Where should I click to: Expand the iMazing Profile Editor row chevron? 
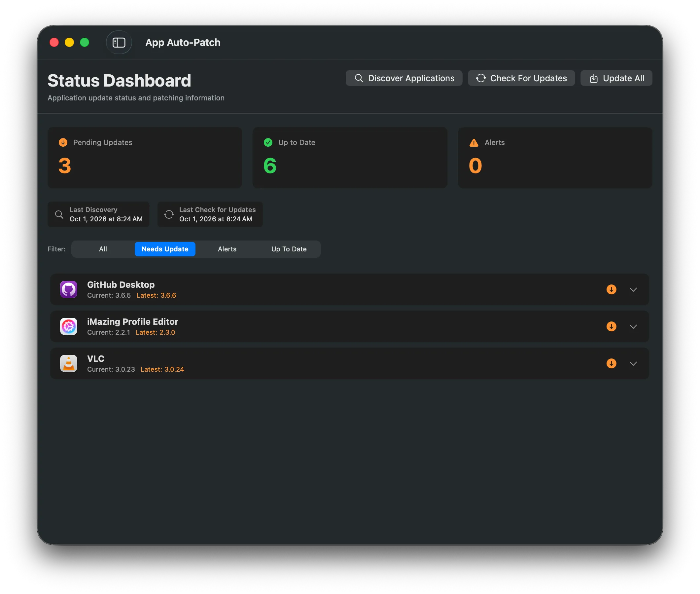tap(633, 327)
